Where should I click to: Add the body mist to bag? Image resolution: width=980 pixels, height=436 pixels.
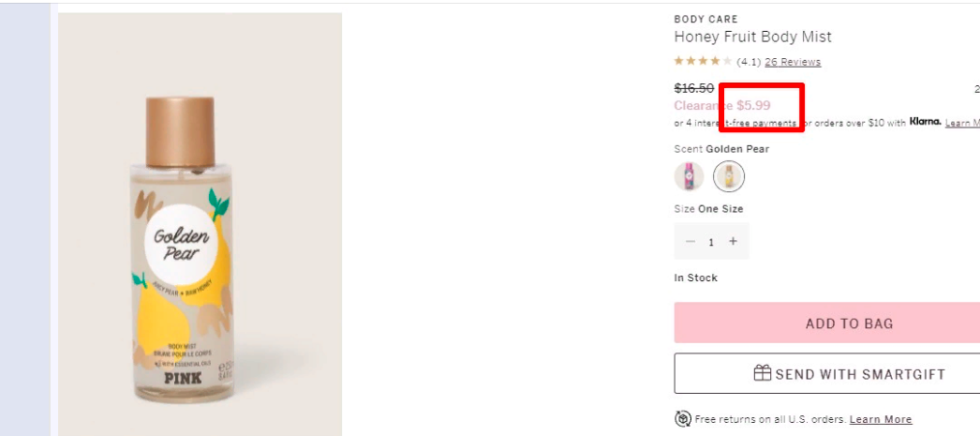click(x=827, y=323)
